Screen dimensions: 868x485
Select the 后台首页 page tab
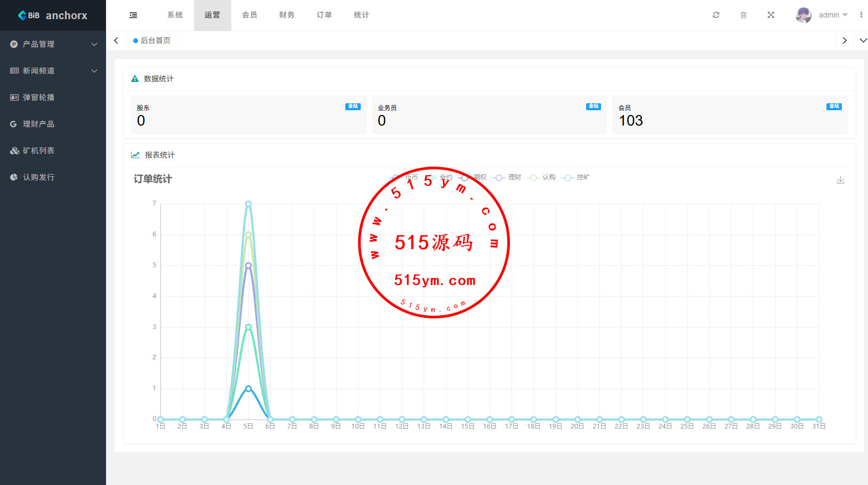point(152,40)
